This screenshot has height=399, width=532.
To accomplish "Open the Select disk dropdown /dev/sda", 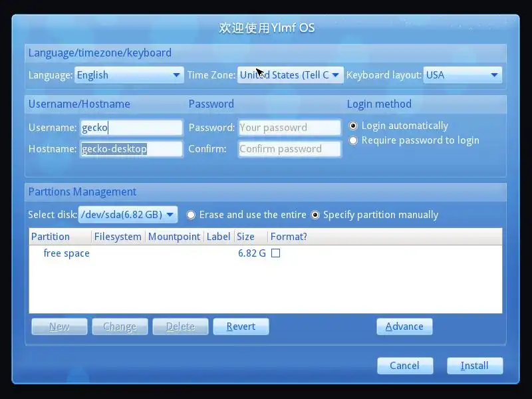I will pos(128,214).
